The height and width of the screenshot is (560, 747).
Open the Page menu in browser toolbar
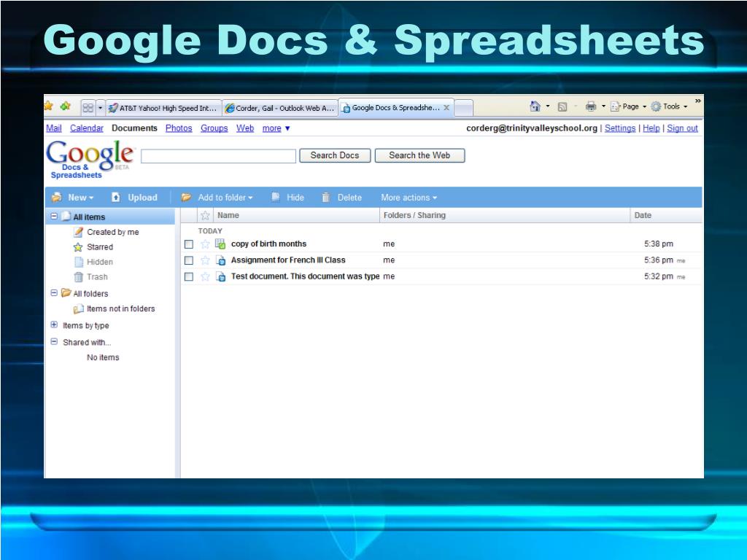(x=628, y=106)
